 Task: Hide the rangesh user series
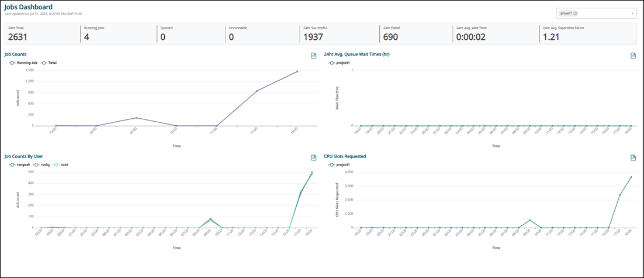coord(22,164)
